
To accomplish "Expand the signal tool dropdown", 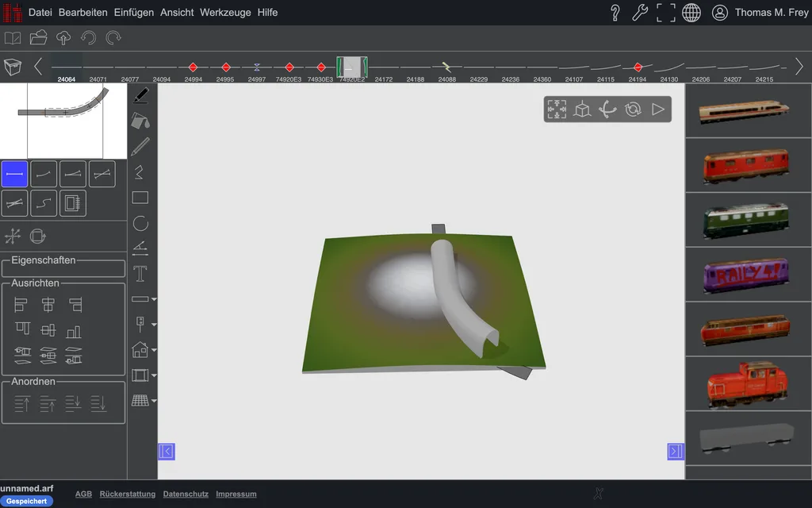I will pyautogui.click(x=154, y=325).
